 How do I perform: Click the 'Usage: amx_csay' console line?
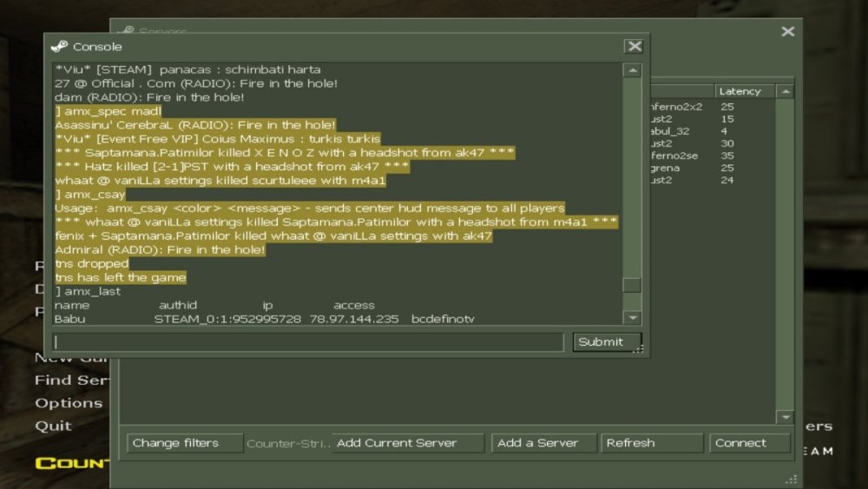(310, 208)
